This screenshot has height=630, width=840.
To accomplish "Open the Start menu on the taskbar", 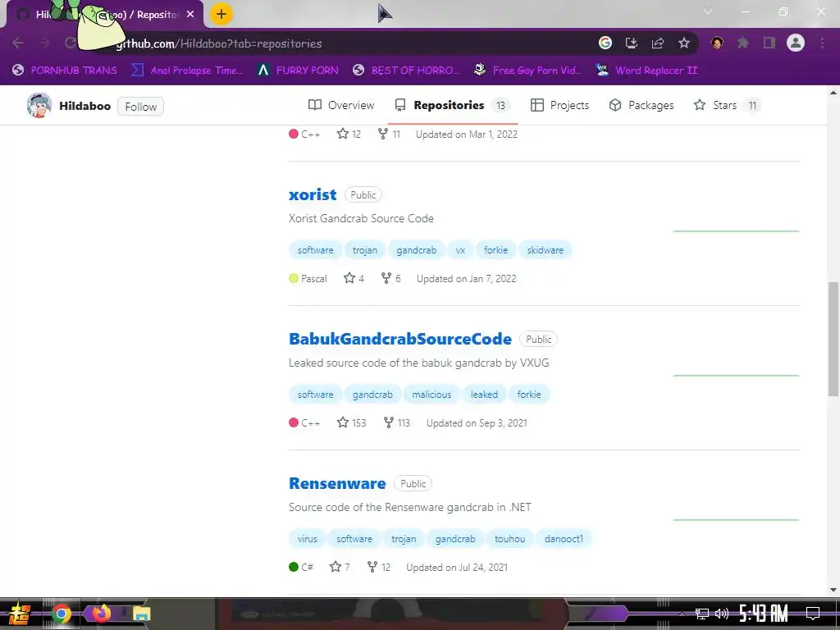I will tap(20, 614).
